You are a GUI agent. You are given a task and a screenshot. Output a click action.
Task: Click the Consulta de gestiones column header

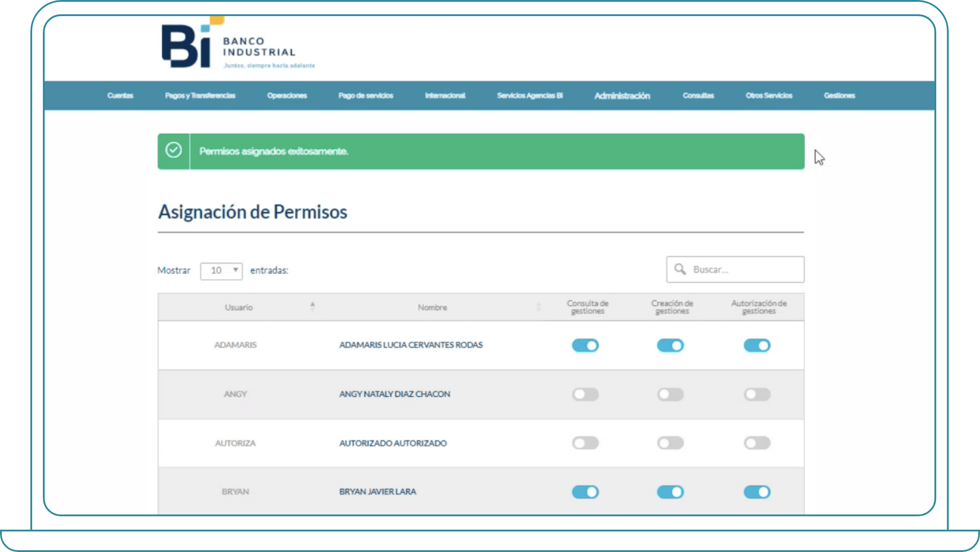pos(587,307)
